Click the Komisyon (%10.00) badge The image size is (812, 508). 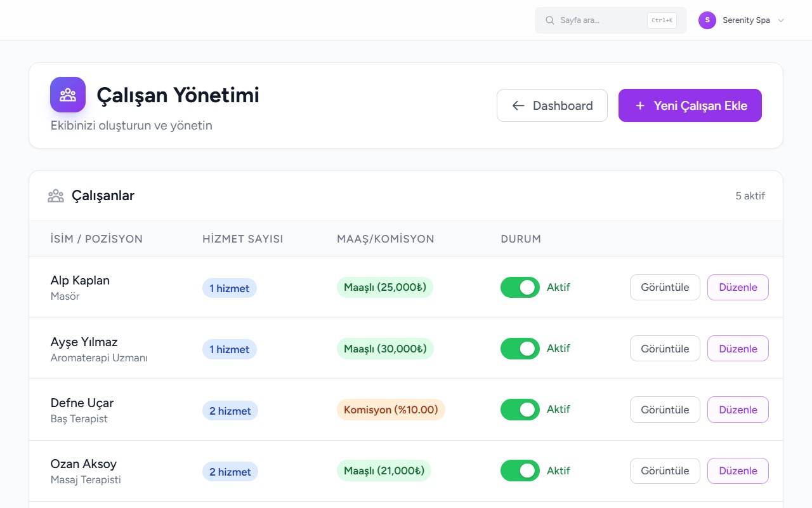click(391, 410)
